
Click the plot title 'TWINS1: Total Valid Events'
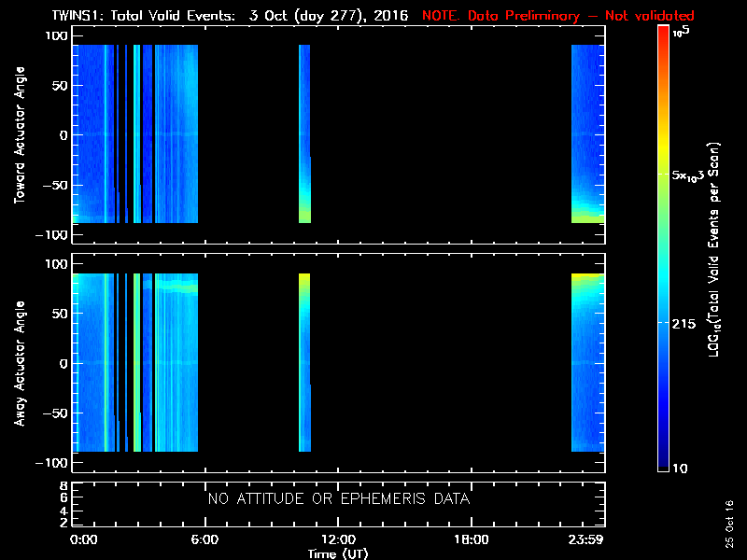[144, 16]
